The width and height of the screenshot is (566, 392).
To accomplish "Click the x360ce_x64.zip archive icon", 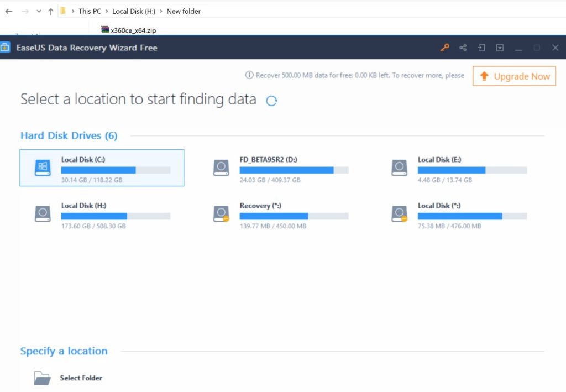I will tap(105, 30).
